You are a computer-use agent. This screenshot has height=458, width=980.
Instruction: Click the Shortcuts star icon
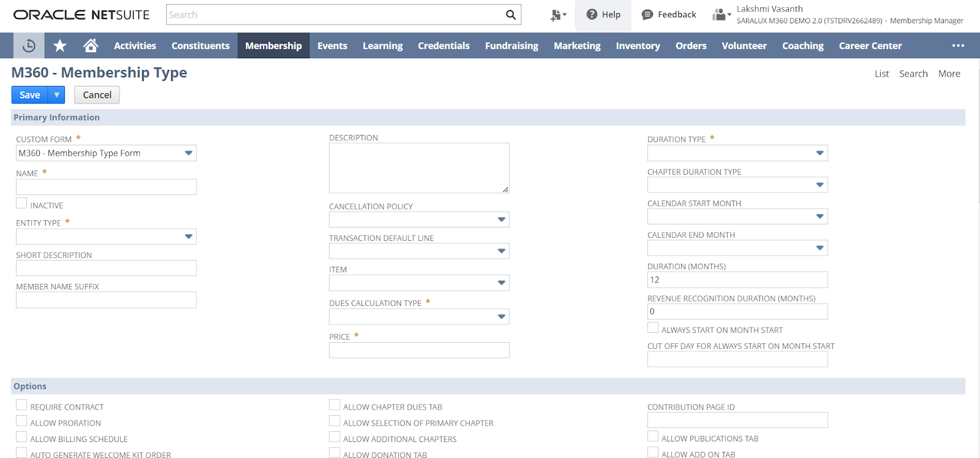pyautogui.click(x=59, y=45)
